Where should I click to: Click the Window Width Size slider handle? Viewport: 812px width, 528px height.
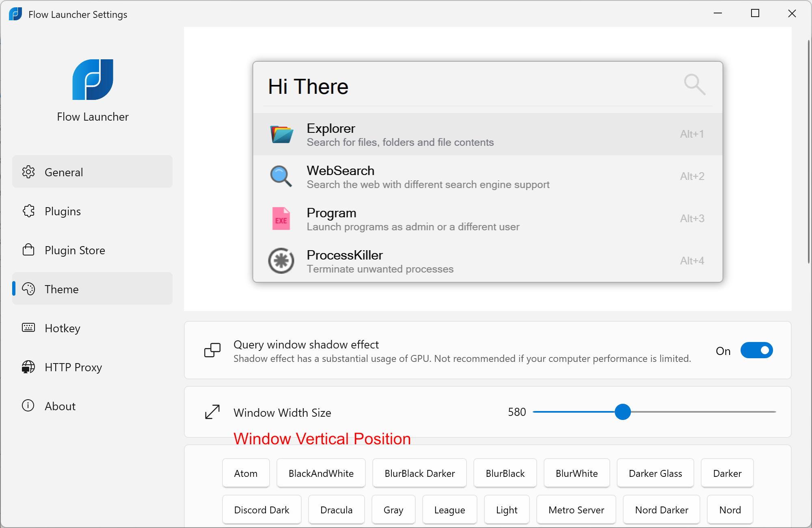[x=622, y=412]
